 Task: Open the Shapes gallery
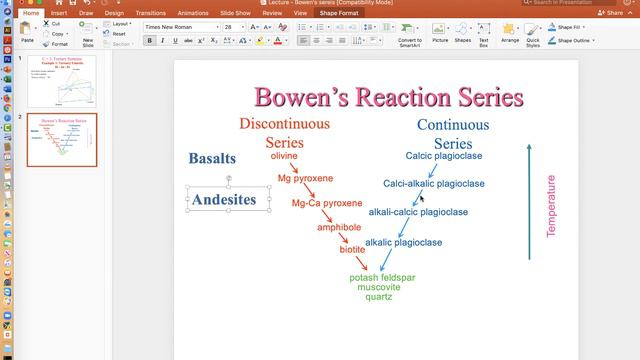pos(462,33)
